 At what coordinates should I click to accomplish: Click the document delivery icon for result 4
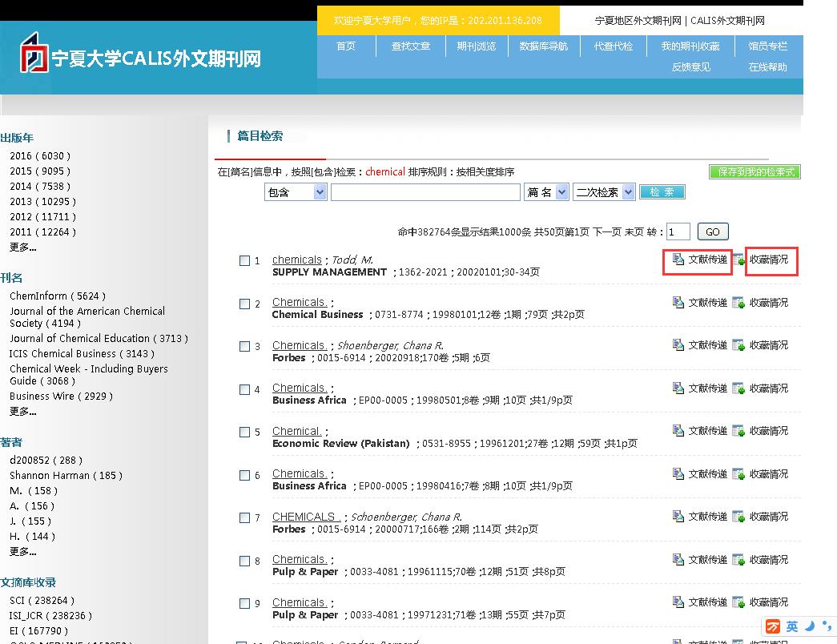pos(678,388)
